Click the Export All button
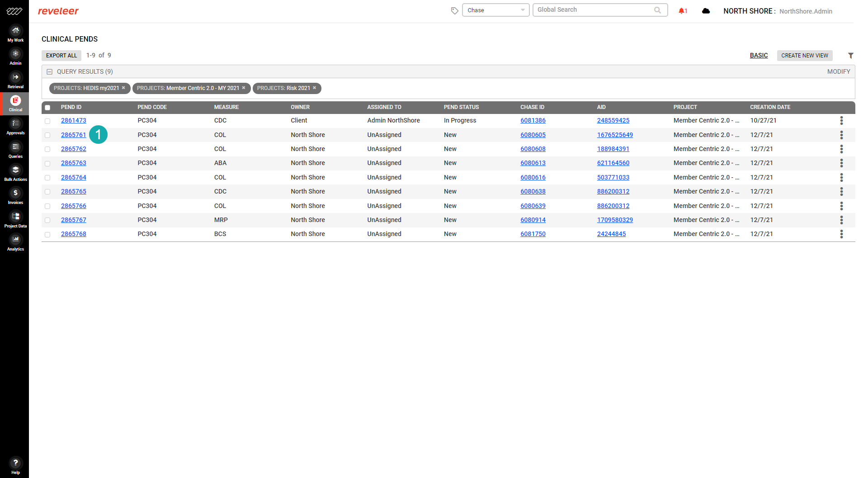Image resolution: width=868 pixels, height=478 pixels. 61,55
